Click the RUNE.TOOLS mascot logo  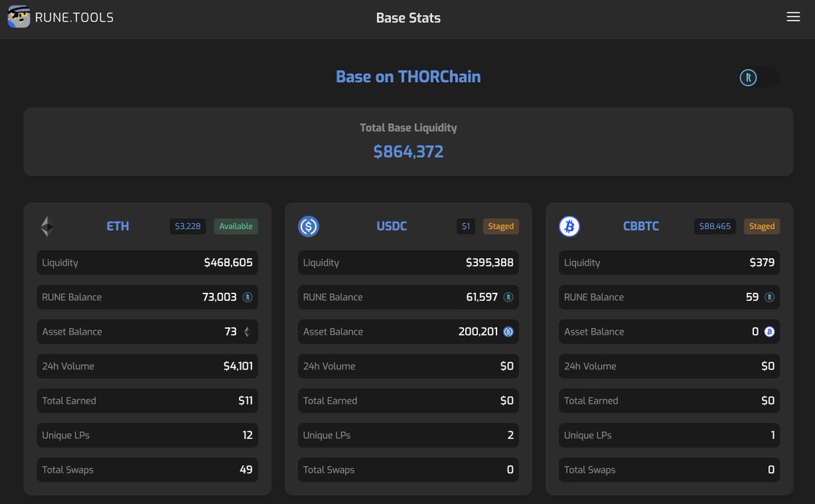18,17
